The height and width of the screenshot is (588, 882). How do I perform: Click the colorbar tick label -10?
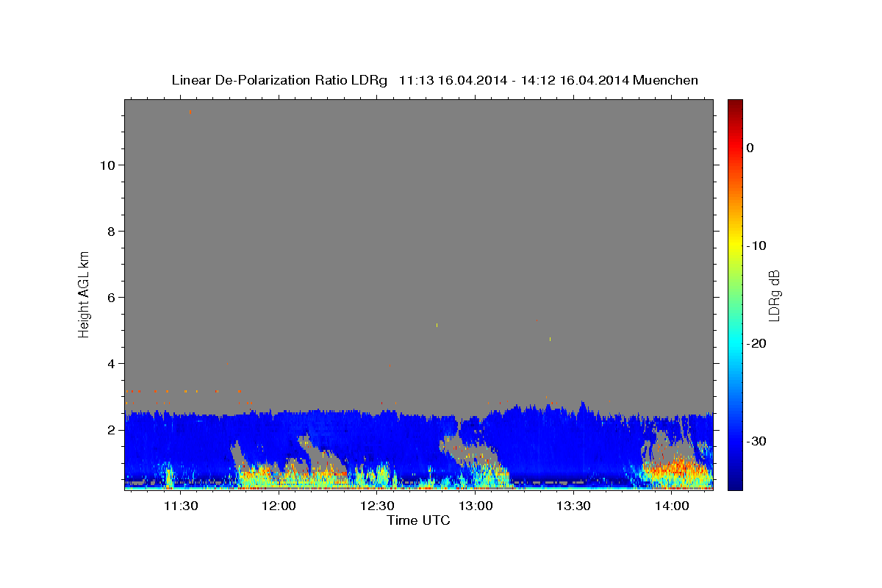click(x=756, y=245)
